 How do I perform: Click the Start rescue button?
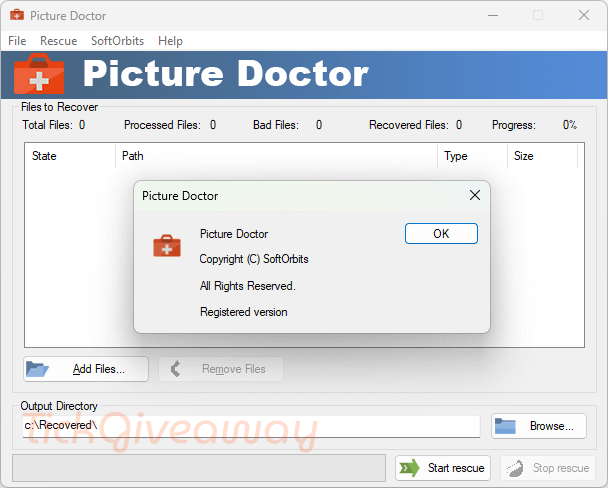[x=443, y=468]
